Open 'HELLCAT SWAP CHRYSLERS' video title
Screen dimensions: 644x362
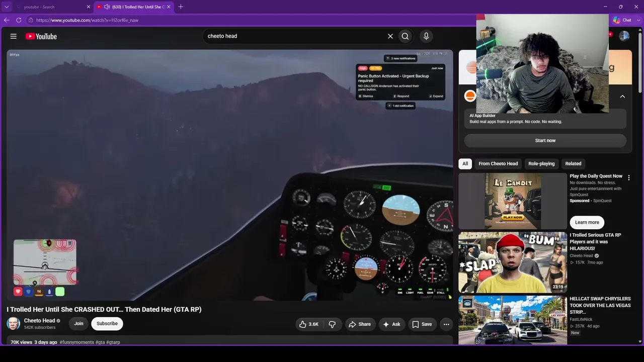[x=600, y=305]
